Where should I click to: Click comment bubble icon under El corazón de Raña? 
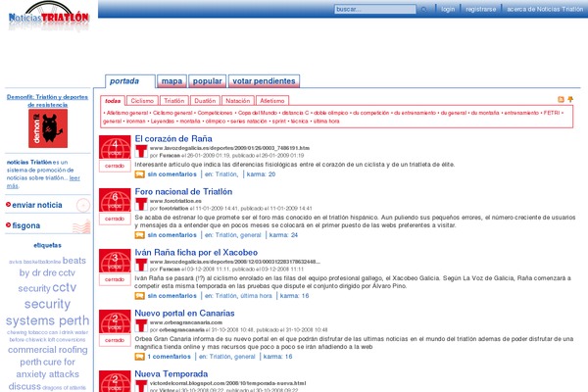pyautogui.click(x=139, y=174)
